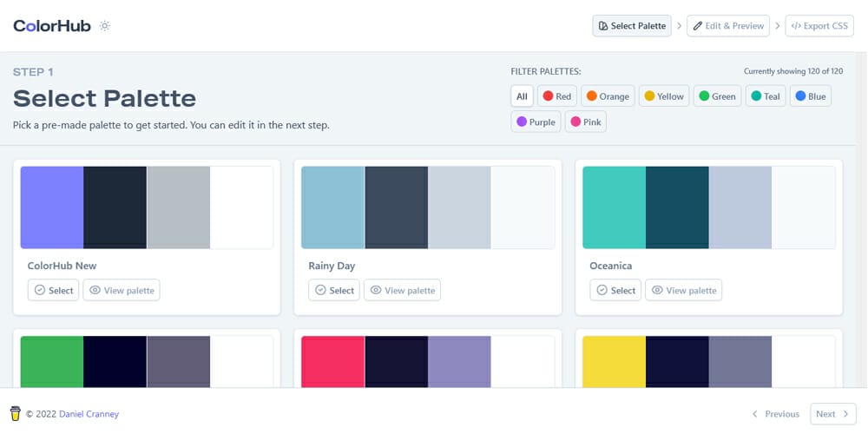The height and width of the screenshot is (434, 868).
Task: Filter palettes by Blue
Action: pos(810,96)
